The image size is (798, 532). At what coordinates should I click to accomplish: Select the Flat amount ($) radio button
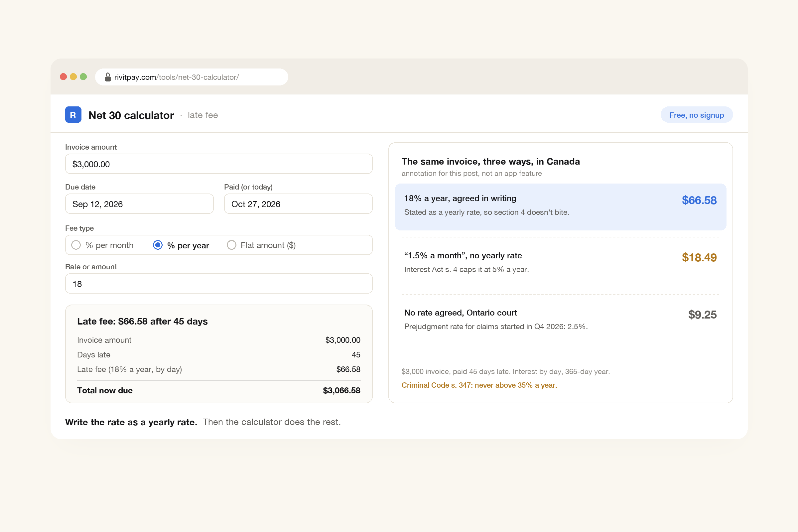pyautogui.click(x=231, y=245)
